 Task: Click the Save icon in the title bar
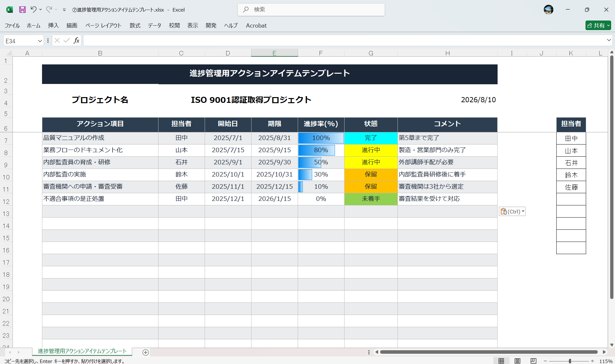22,10
